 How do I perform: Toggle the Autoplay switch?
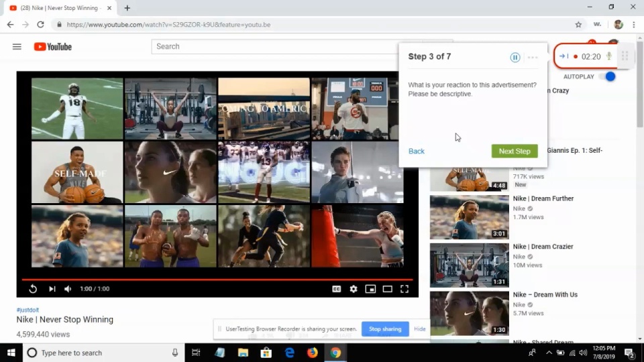pyautogui.click(x=608, y=76)
